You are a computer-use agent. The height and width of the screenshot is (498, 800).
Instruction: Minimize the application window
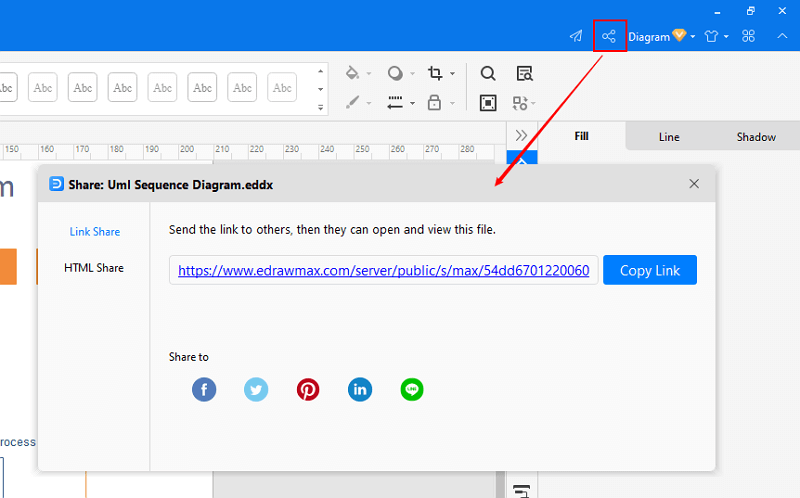[x=717, y=11]
